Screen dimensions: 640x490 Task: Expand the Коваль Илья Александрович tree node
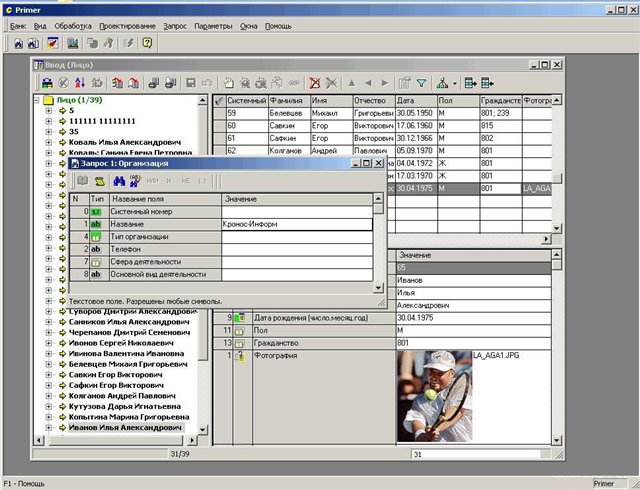click(x=48, y=142)
